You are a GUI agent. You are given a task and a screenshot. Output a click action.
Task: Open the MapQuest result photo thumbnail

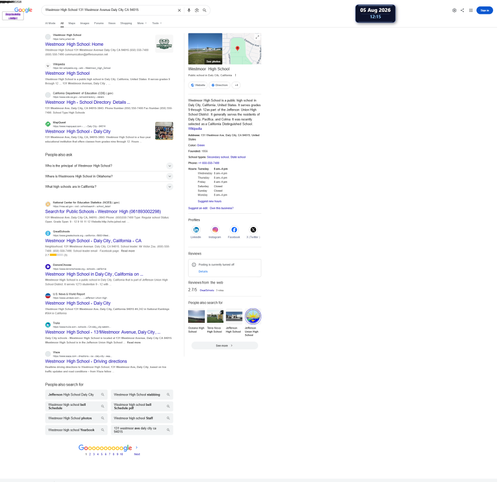[164, 131]
